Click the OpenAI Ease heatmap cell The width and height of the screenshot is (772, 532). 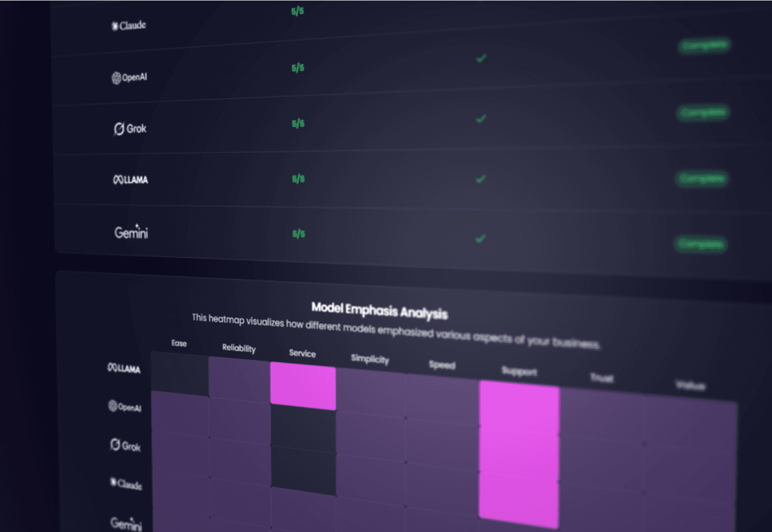click(180, 414)
